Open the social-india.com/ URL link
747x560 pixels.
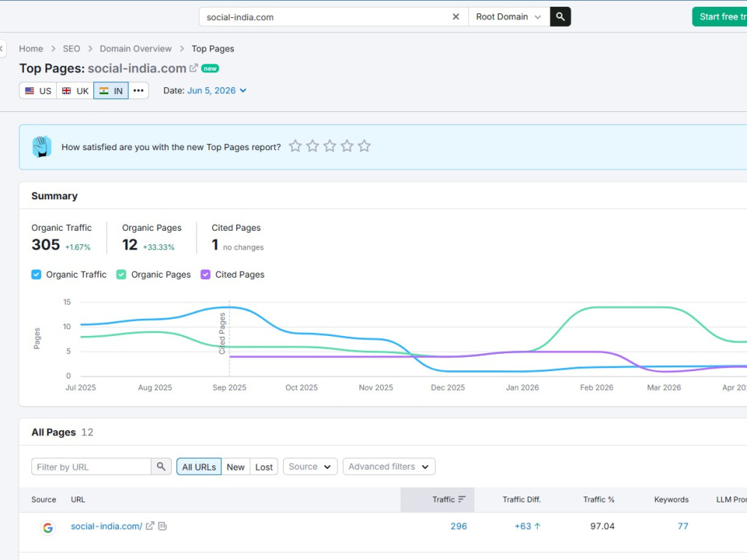(x=106, y=526)
